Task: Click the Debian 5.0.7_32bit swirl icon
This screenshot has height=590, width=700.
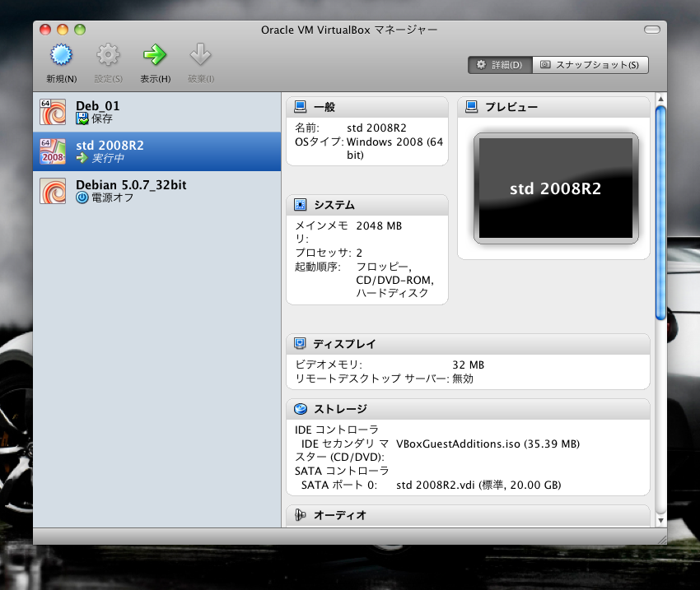Action: [53, 191]
